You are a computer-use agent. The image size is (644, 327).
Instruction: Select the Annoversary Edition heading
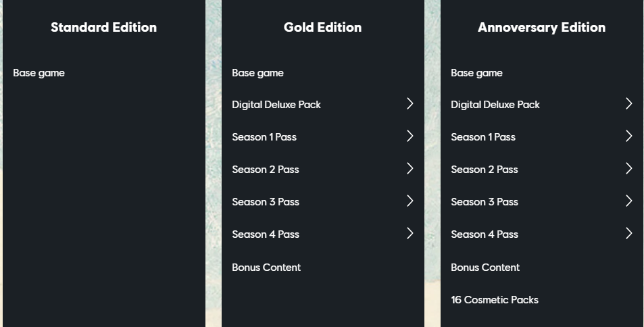pos(541,28)
